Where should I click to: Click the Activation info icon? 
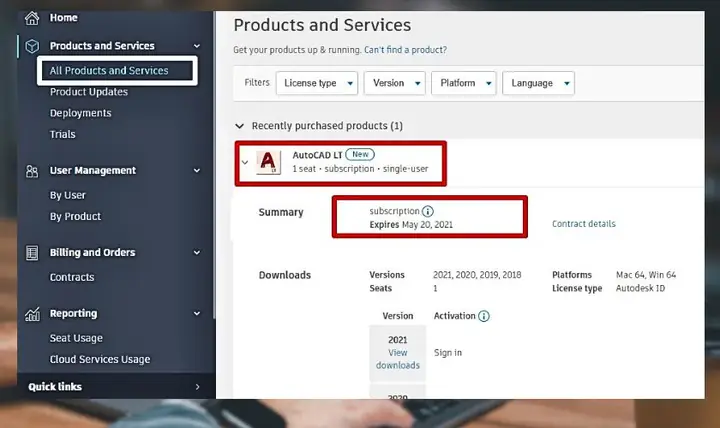pos(484,316)
